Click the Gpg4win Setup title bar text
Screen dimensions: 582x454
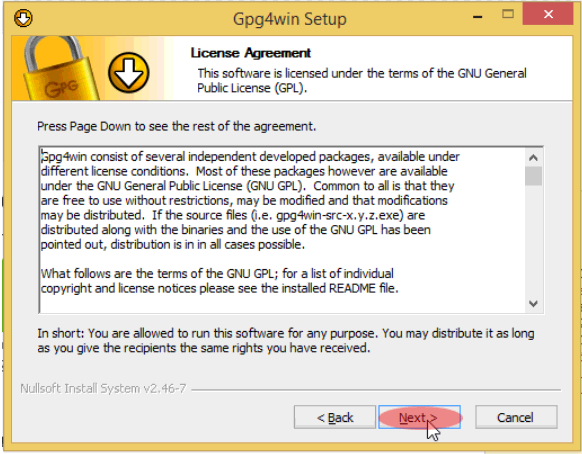[x=290, y=19]
